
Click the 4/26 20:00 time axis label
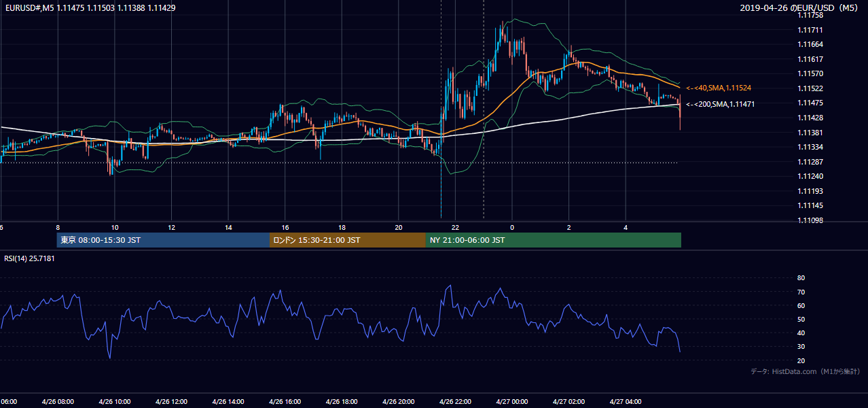click(399, 402)
